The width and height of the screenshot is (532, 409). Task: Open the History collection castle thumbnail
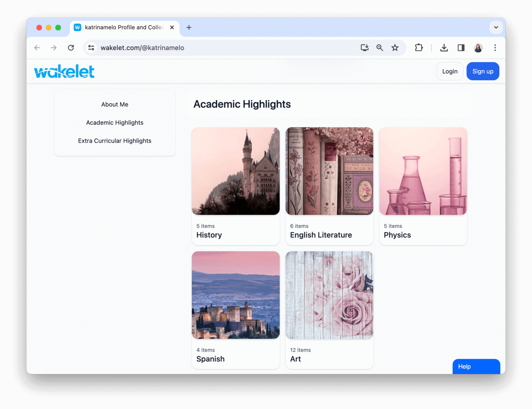tap(236, 171)
